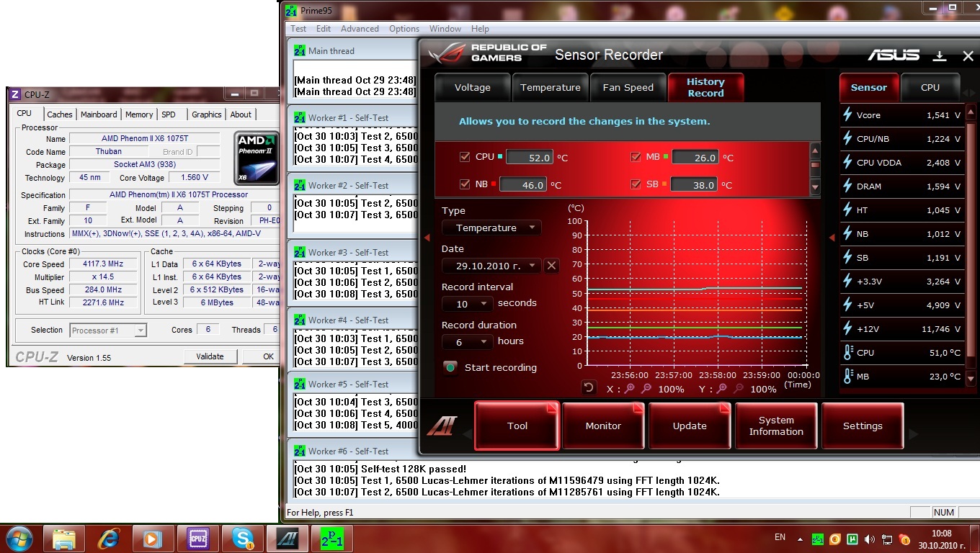Toggle the NB temperature checkbox

465,184
